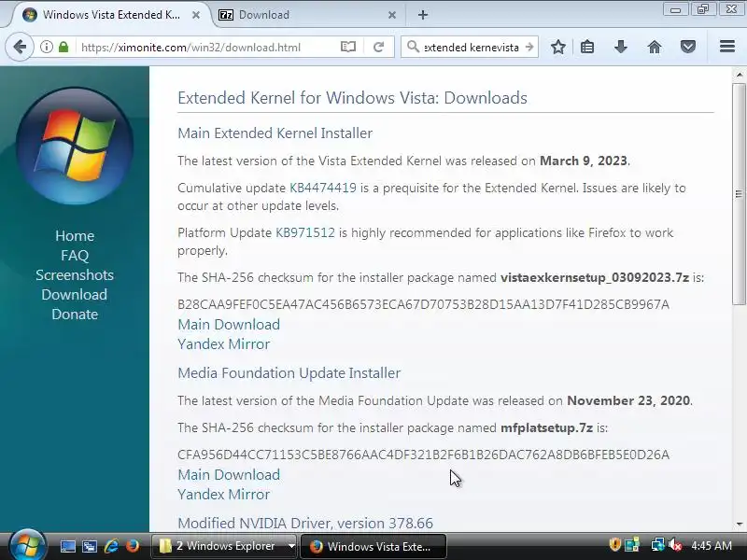The height and width of the screenshot is (560, 747).
Task: Open the Firefox hamburger menu
Action: tap(727, 46)
